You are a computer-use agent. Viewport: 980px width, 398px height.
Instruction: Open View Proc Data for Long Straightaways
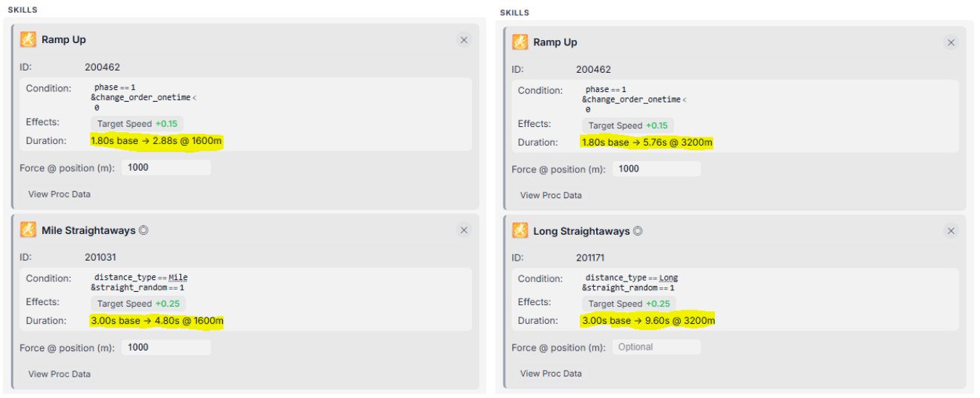(551, 373)
